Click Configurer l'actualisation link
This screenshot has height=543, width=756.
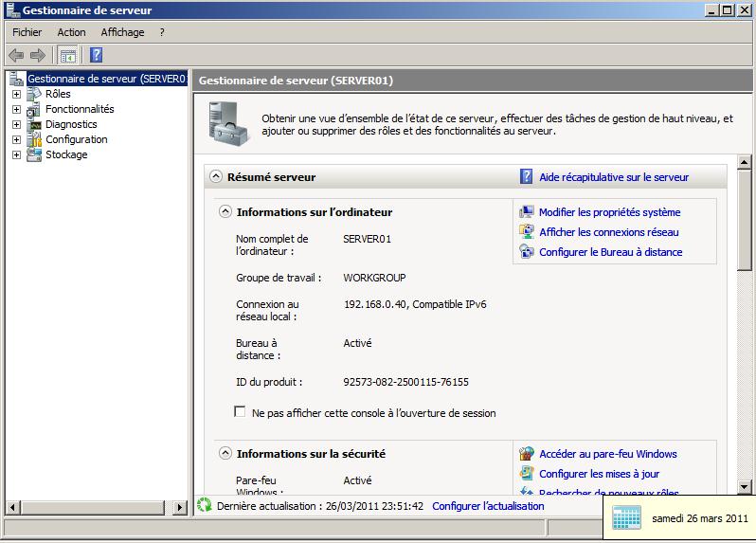click(488, 506)
